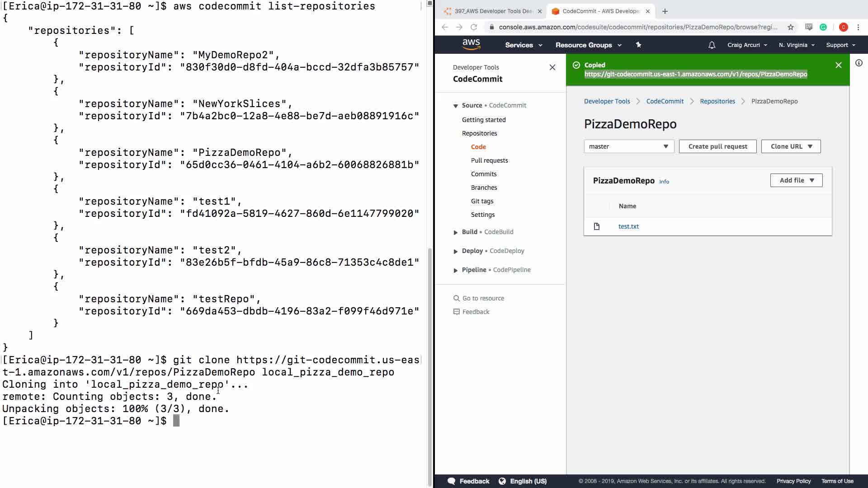Click the Create pull request button
This screenshot has height=488, width=868.
click(x=717, y=146)
